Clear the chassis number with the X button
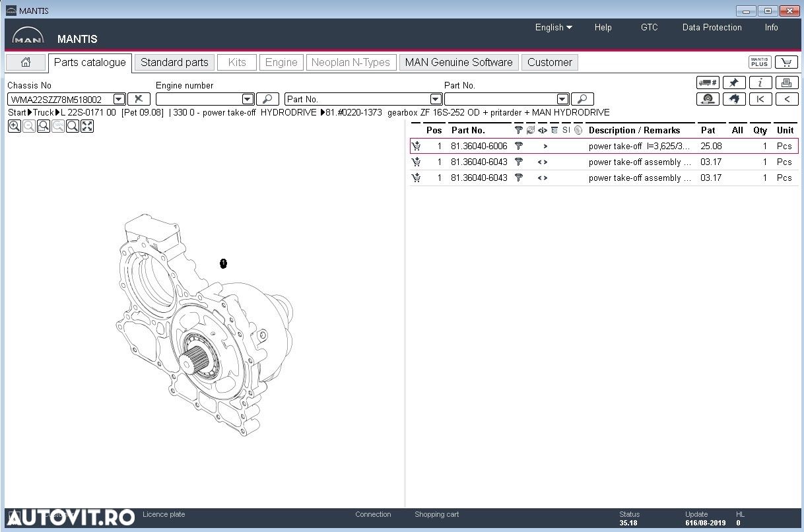The width and height of the screenshot is (804, 532). [x=139, y=99]
